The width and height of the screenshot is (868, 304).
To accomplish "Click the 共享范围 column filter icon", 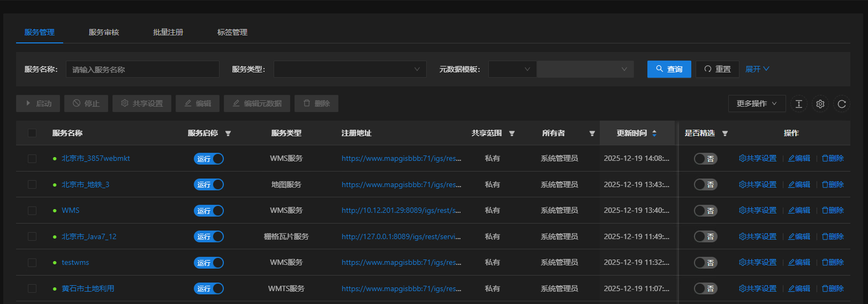I will coord(512,134).
